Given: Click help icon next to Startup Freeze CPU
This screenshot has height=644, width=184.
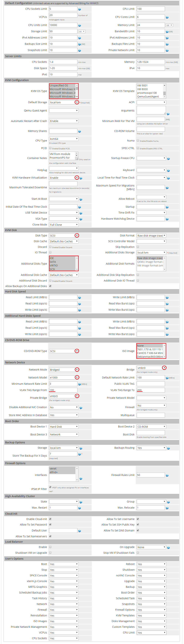Looking at the screenshot, I should (x=168, y=159).
